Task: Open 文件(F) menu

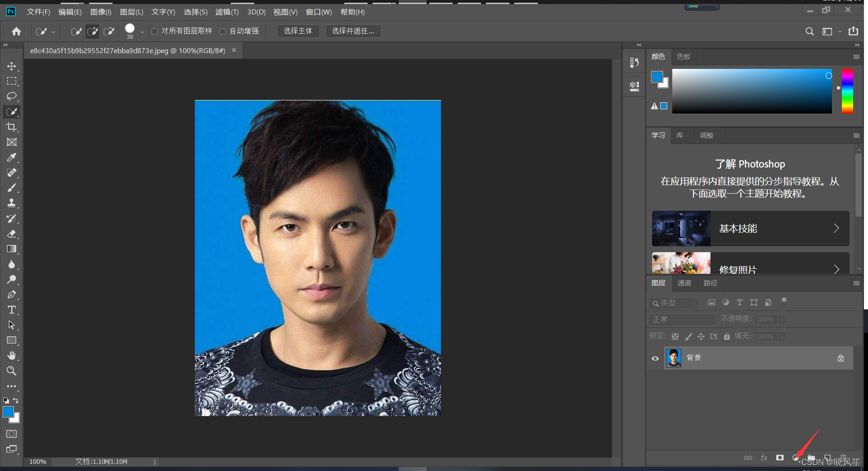Action: pos(38,12)
